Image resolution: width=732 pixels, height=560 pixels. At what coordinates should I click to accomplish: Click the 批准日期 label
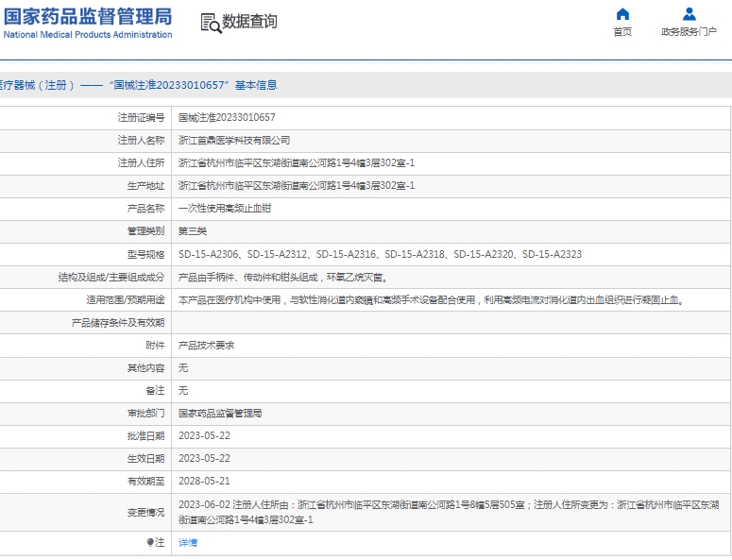145,436
